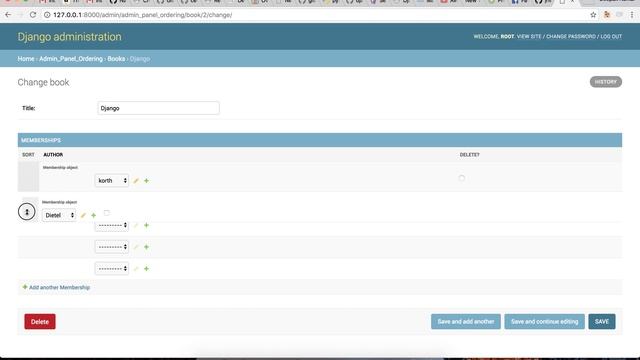Image resolution: width=640 pixels, height=360 pixels.
Task: Click Add another Membership link
Action: click(x=56, y=287)
